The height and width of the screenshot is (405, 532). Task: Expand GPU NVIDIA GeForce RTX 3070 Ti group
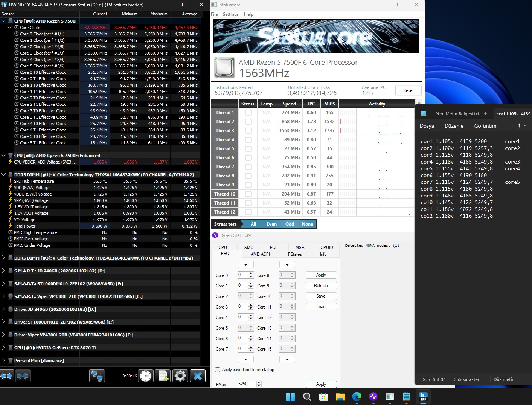tap(3, 348)
